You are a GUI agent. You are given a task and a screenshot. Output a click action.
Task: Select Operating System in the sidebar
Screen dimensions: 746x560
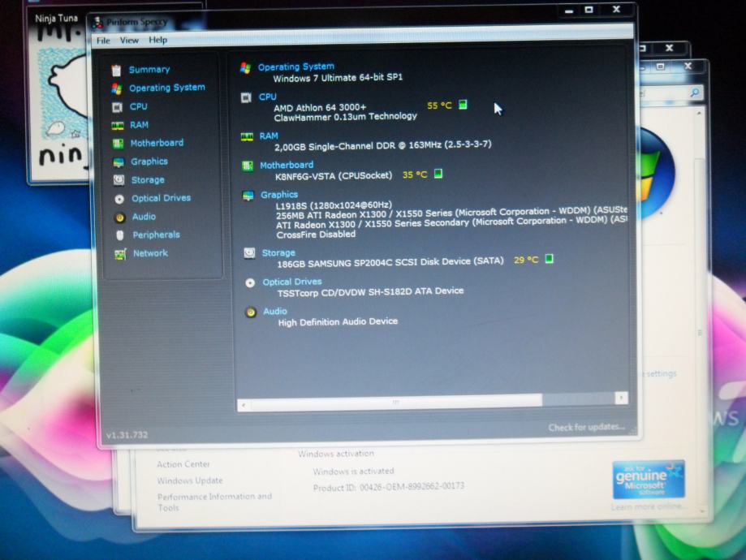(167, 88)
